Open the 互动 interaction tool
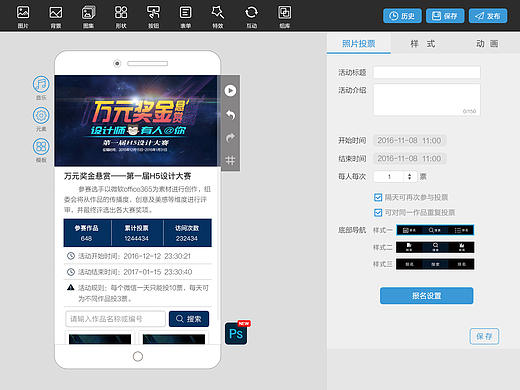The image size is (520, 390). point(252,16)
